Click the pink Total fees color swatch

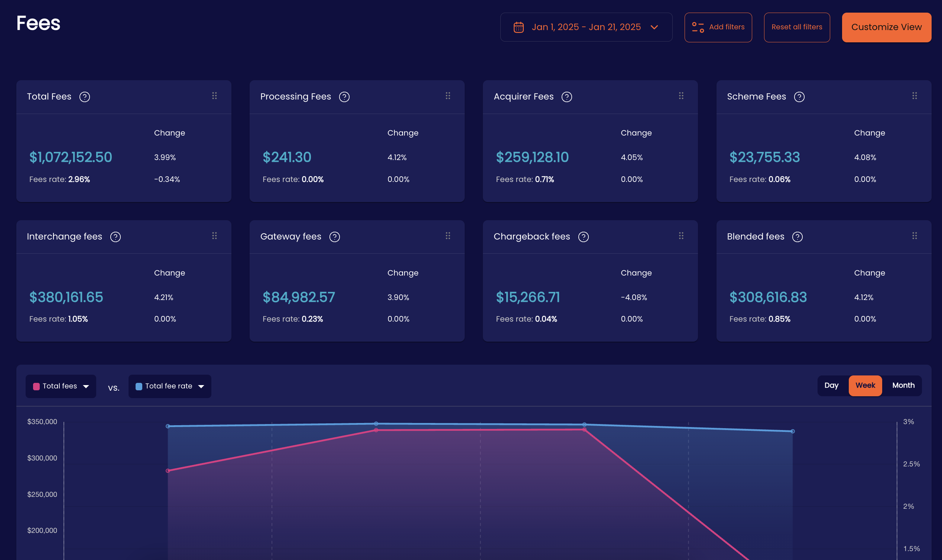coord(36,386)
